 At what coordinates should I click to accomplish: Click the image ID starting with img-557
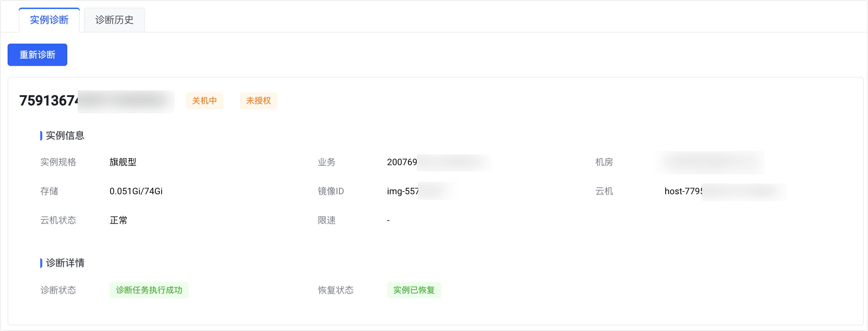tap(402, 191)
